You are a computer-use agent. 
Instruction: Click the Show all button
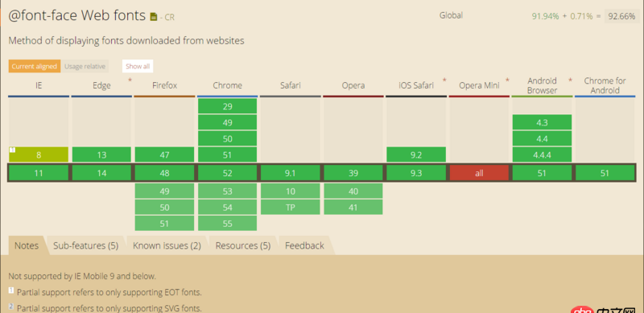138,66
